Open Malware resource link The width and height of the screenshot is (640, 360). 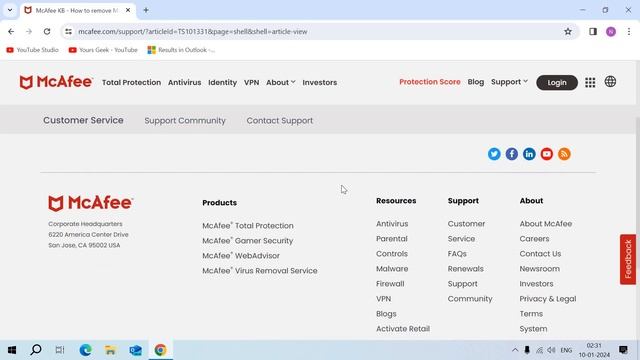(x=392, y=269)
